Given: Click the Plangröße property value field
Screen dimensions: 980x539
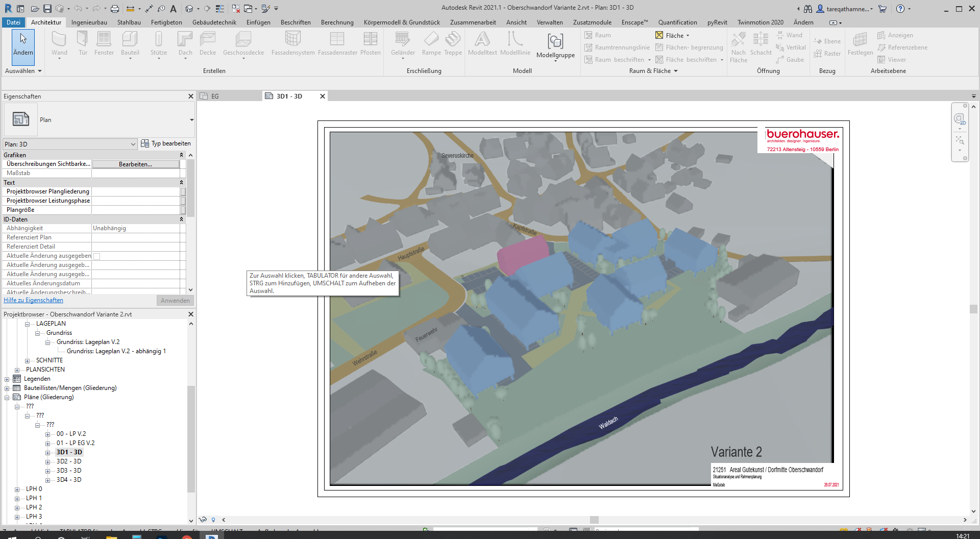Looking at the screenshot, I should click(136, 210).
